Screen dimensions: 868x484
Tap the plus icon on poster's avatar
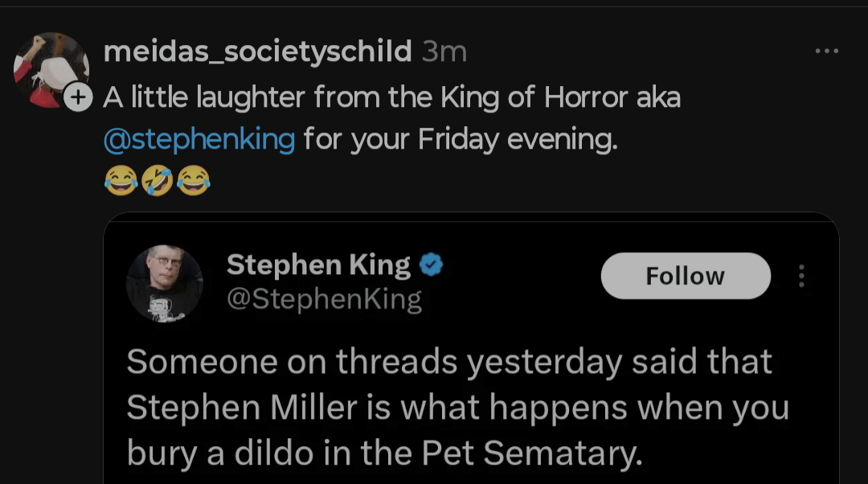click(77, 98)
